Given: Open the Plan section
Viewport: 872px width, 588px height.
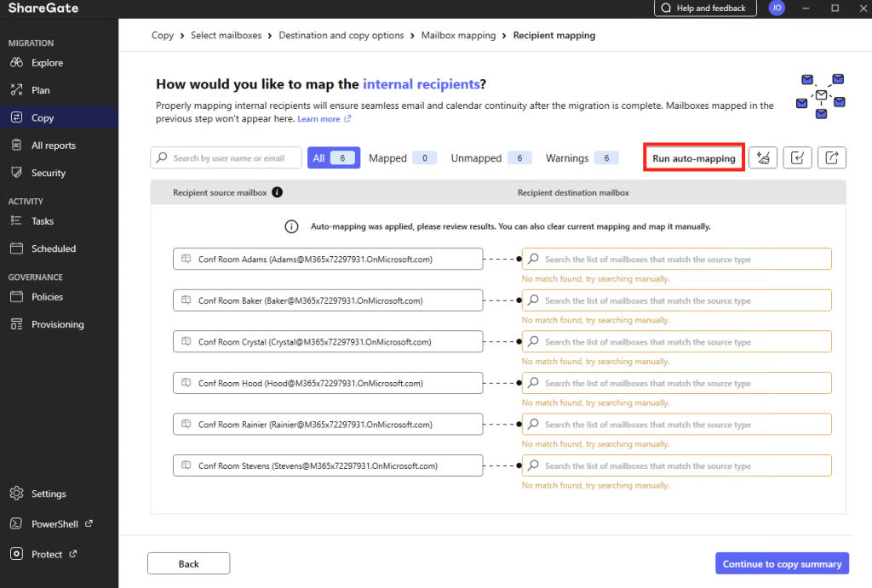Looking at the screenshot, I should point(40,90).
